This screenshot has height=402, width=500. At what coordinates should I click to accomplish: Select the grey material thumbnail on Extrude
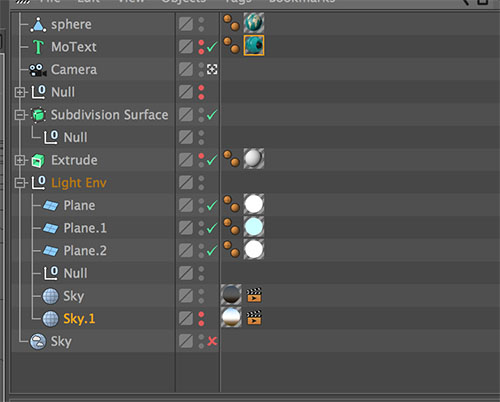click(x=254, y=159)
